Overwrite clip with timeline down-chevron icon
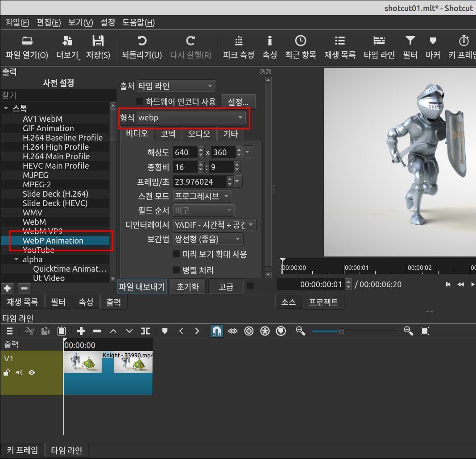The height and width of the screenshot is (459, 476). coord(129,331)
